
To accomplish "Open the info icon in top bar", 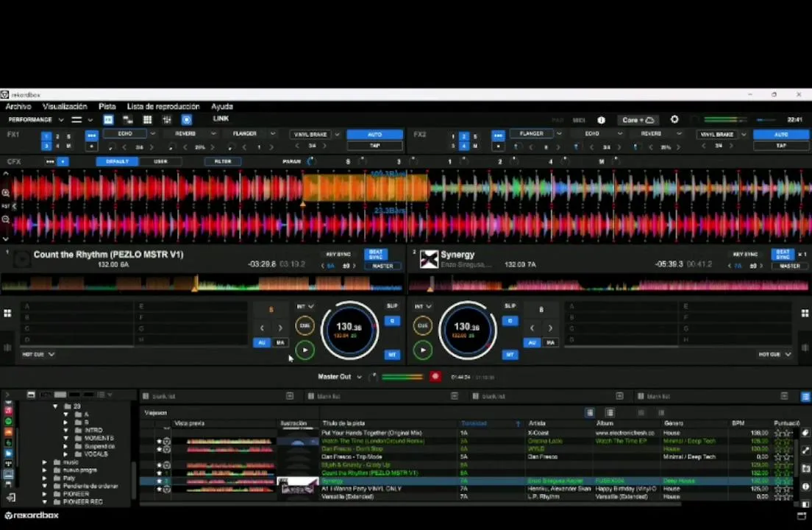I will pos(601,120).
